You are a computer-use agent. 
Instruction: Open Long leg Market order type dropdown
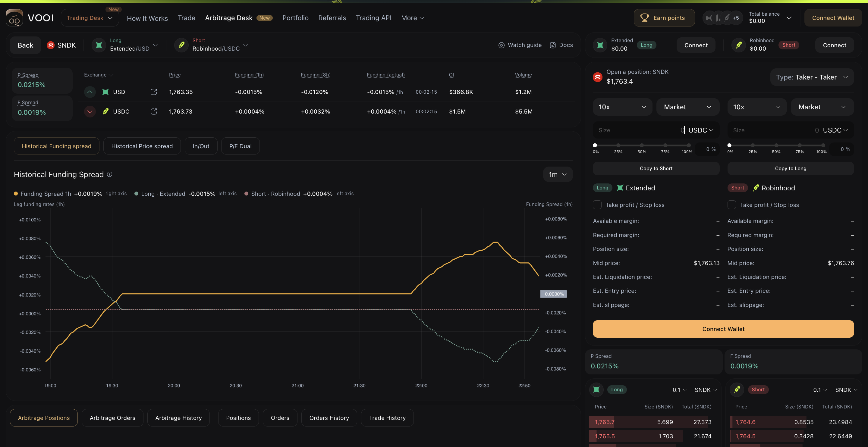tap(688, 107)
